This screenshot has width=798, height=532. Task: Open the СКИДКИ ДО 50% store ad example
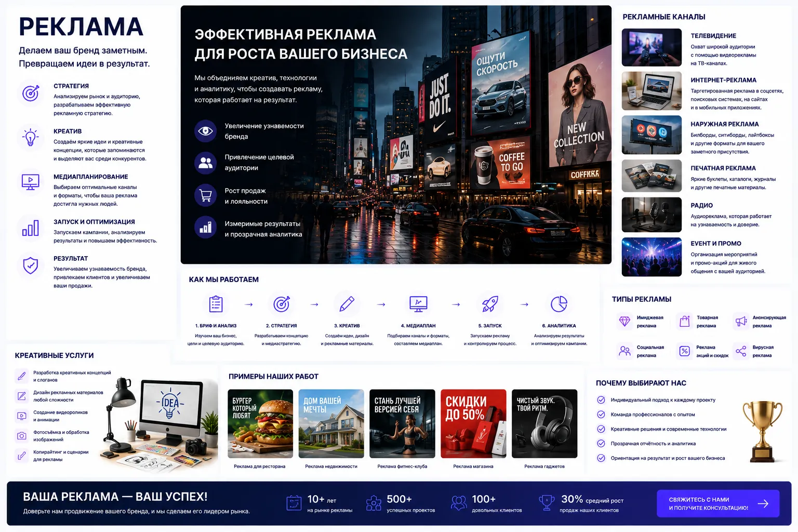[x=473, y=424]
